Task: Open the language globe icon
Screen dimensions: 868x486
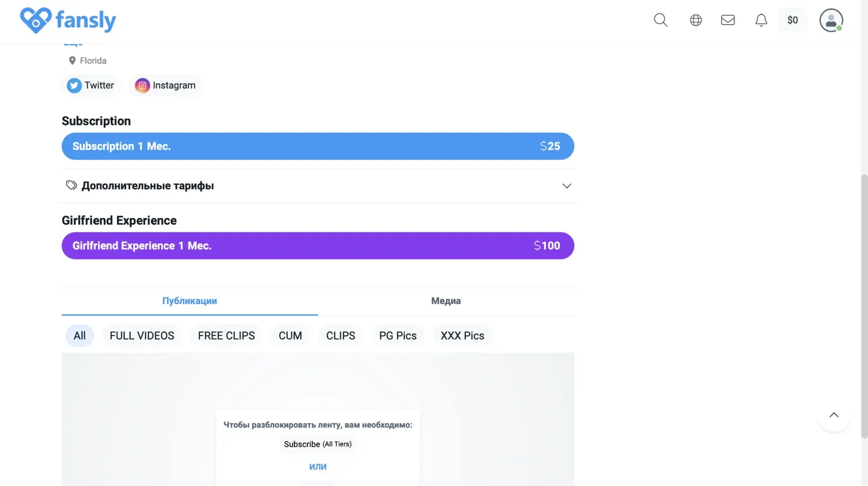Action: coord(695,20)
